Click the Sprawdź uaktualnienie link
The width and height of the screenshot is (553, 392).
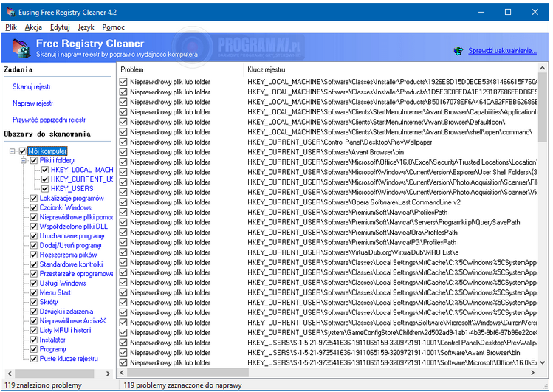click(x=503, y=51)
